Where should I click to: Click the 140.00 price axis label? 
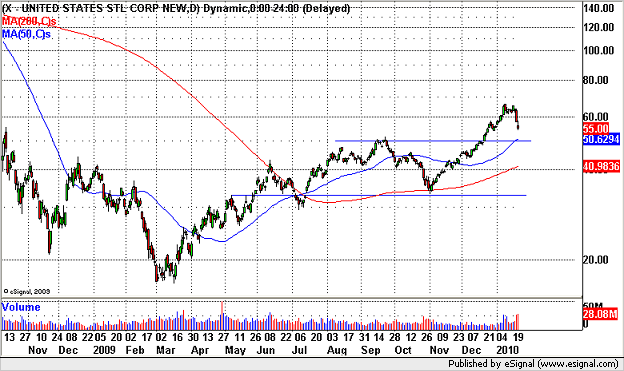click(599, 8)
